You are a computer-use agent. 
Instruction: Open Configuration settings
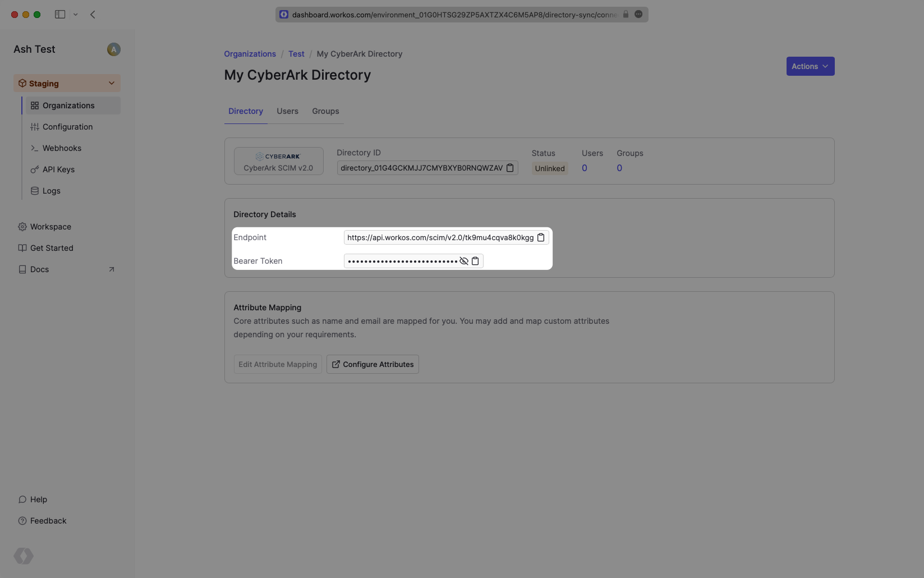[68, 126]
